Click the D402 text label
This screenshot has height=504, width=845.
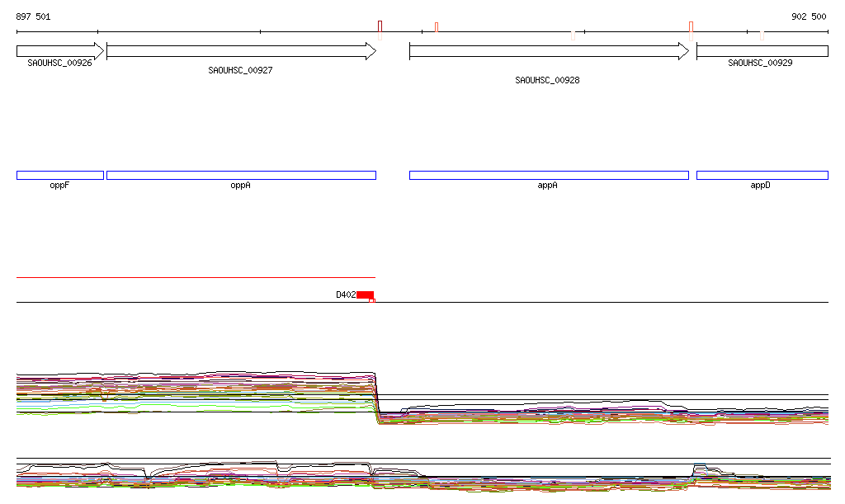[345, 294]
